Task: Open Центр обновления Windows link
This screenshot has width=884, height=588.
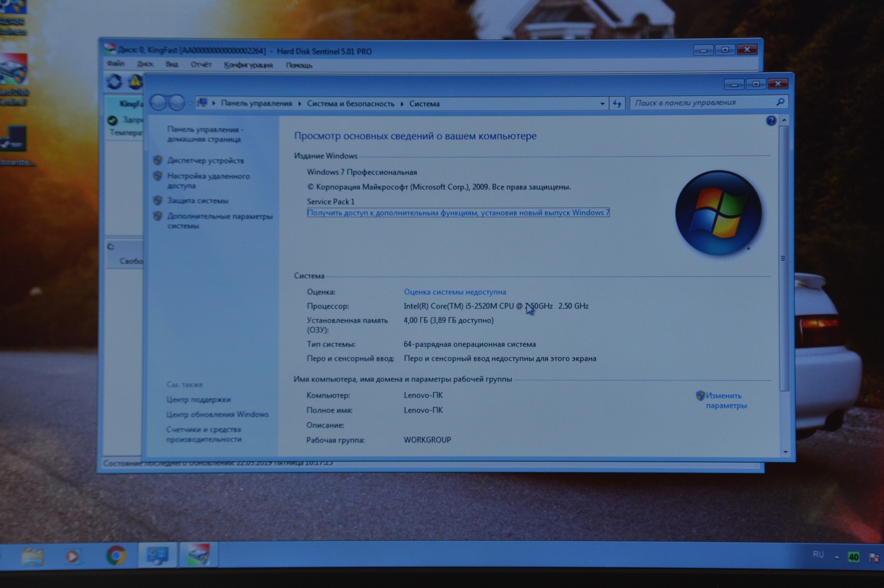Action: [x=217, y=414]
